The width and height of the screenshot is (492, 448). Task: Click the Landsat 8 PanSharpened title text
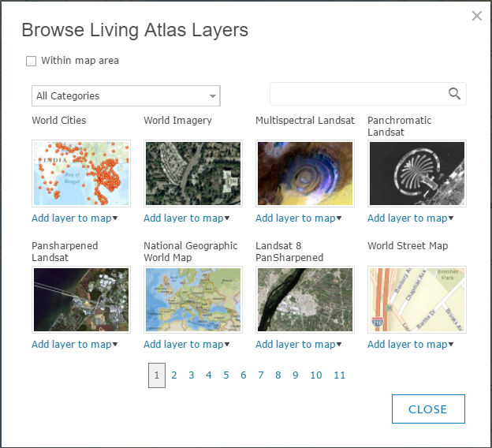point(289,252)
